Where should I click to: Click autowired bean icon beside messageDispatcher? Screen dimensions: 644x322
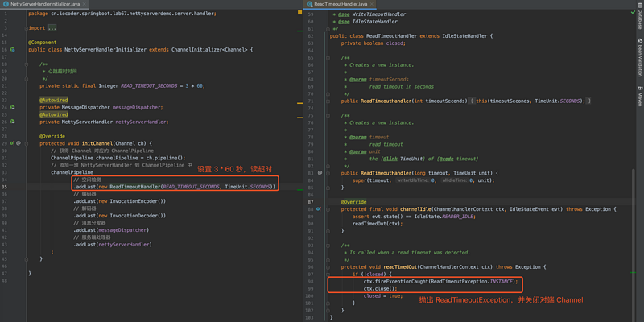pyautogui.click(x=14, y=107)
